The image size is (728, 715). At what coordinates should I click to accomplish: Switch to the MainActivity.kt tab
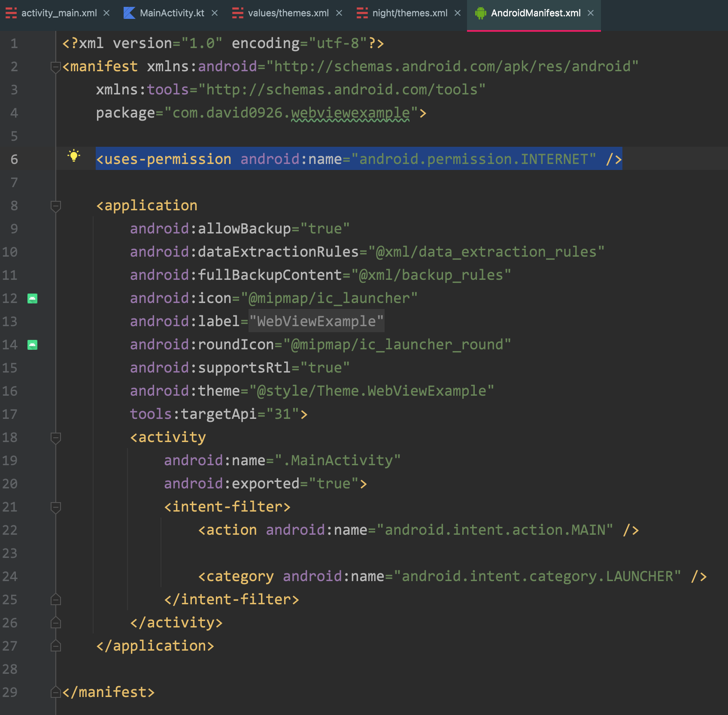click(x=172, y=13)
